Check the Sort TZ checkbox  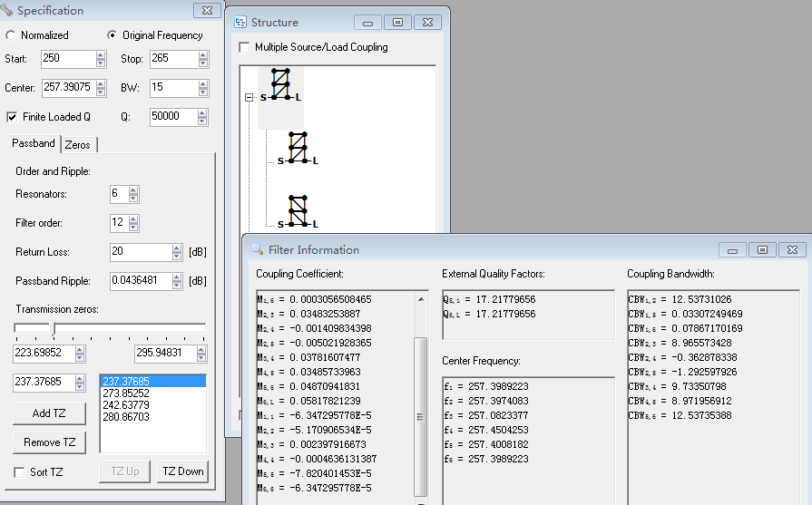(x=19, y=471)
